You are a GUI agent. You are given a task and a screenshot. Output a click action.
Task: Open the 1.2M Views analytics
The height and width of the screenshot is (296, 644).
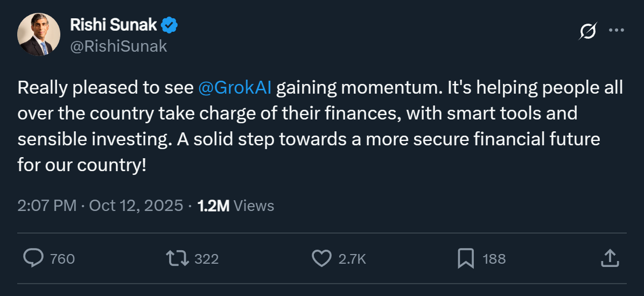click(236, 206)
